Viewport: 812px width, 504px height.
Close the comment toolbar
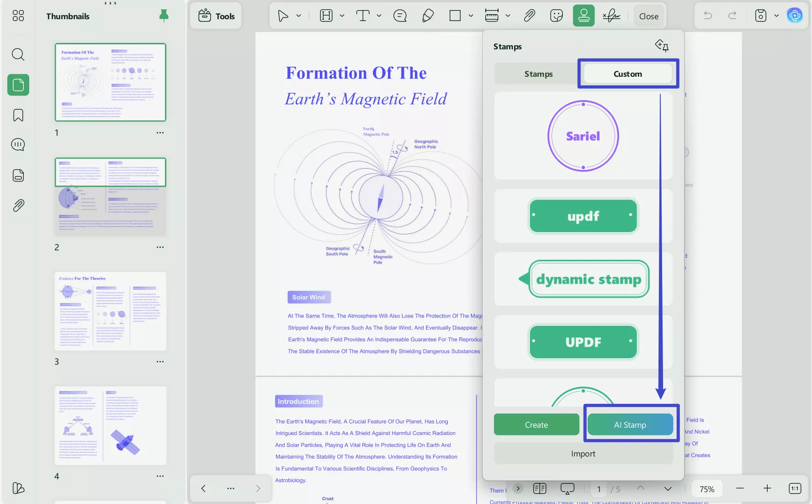649,16
